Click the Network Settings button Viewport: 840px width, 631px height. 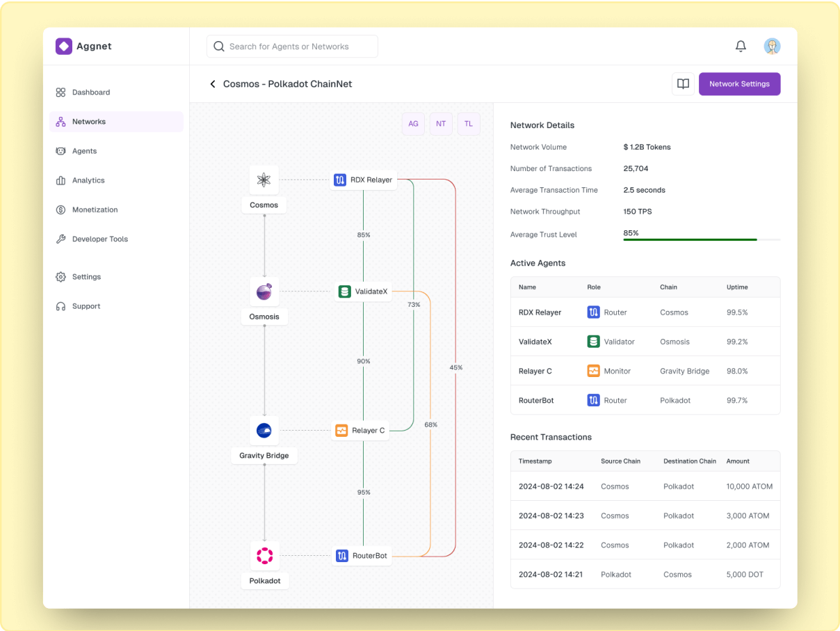(739, 84)
